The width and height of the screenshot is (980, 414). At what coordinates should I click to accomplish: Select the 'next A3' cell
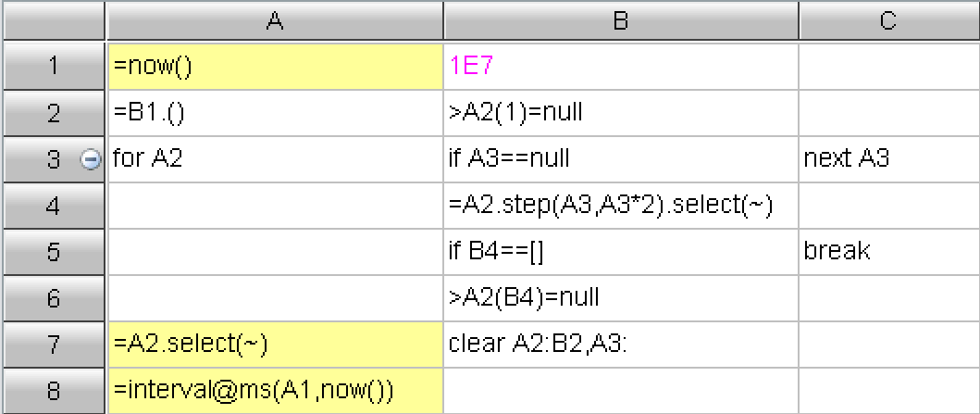coord(888,159)
